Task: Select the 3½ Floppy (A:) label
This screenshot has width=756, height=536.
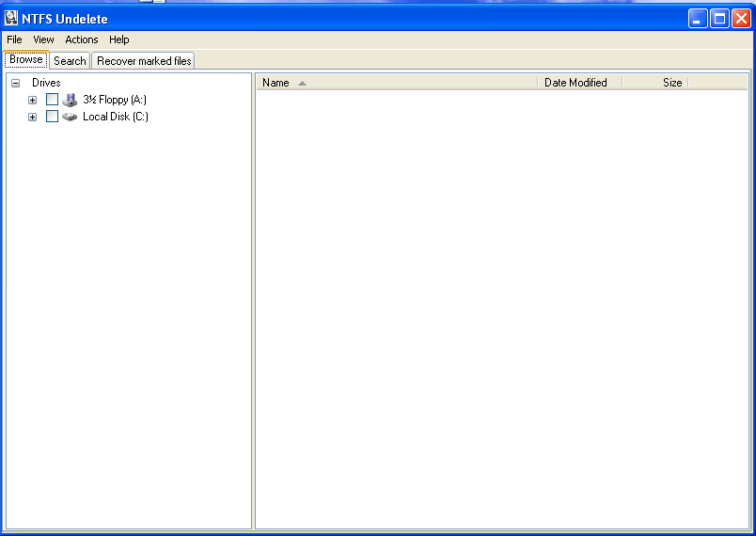Action: coord(115,100)
